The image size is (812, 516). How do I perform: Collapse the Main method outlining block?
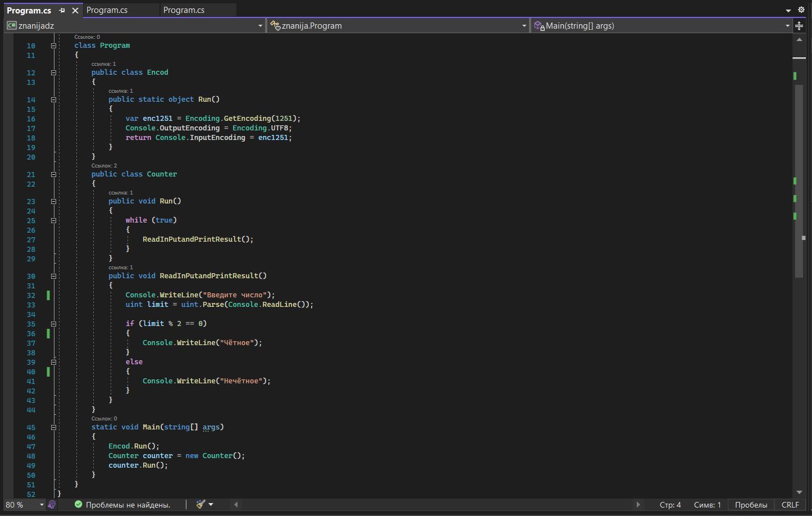(54, 427)
